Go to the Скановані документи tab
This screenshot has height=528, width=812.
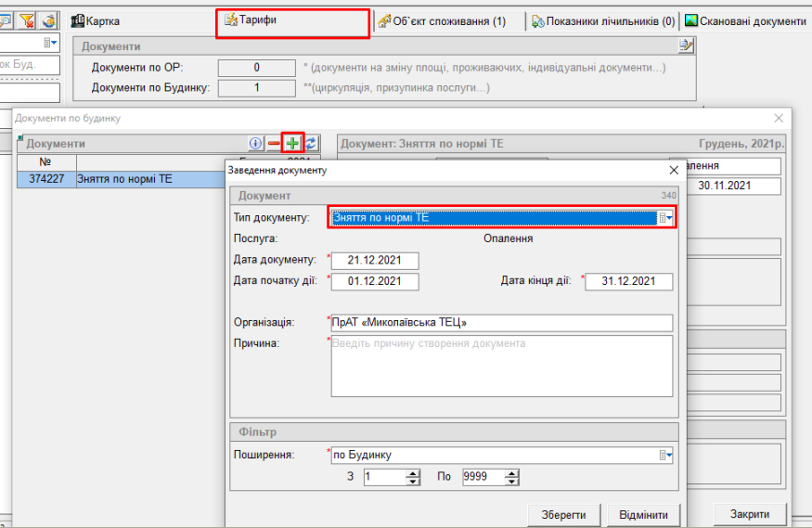745,21
